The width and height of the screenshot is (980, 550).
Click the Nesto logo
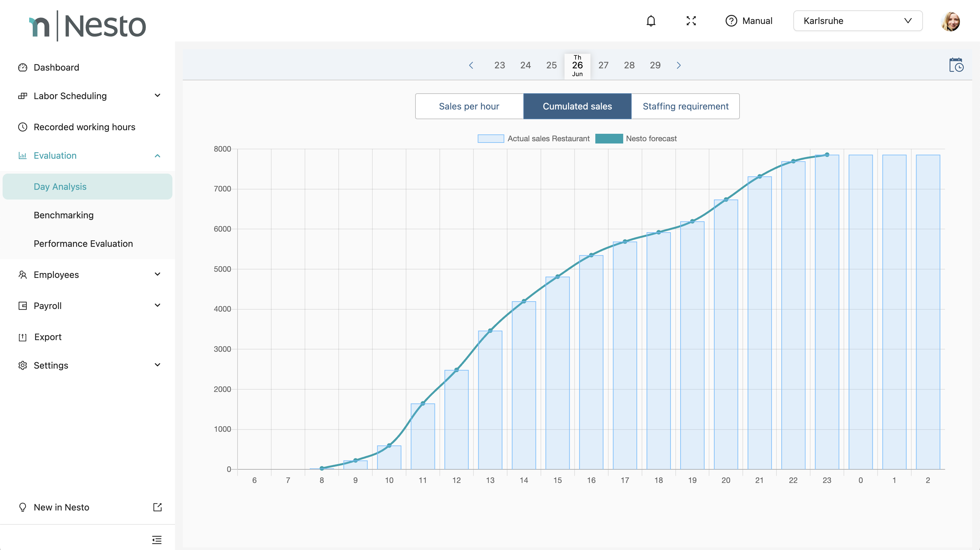(x=87, y=26)
